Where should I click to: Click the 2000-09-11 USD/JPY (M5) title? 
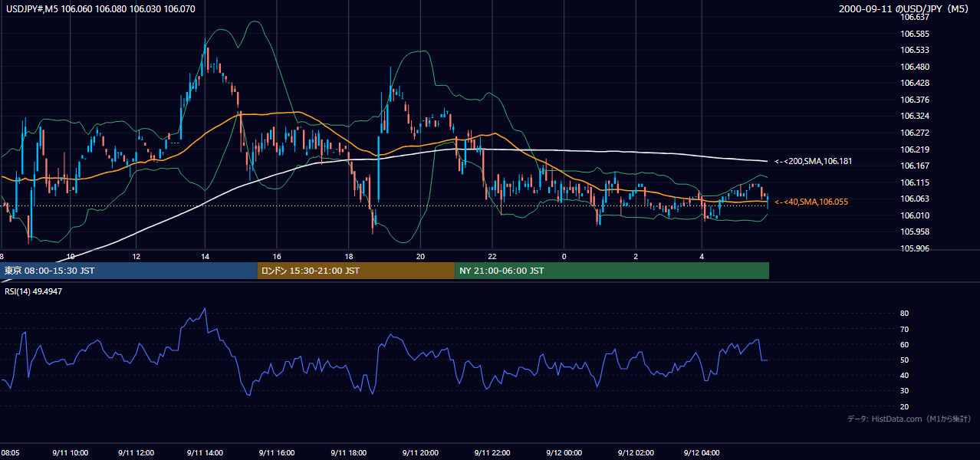tap(905, 9)
